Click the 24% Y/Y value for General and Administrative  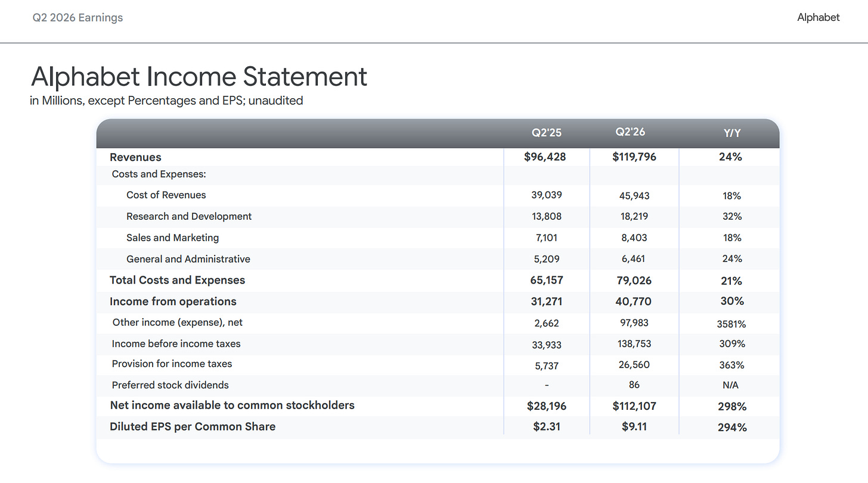pos(731,259)
